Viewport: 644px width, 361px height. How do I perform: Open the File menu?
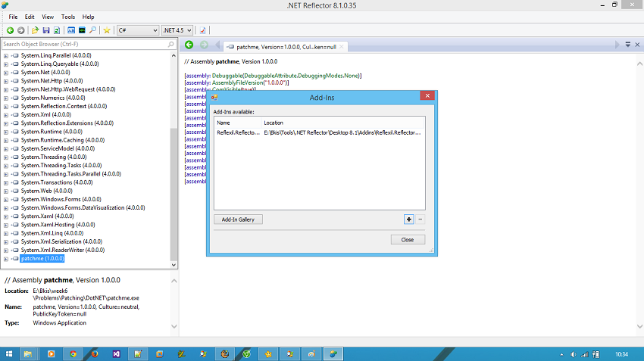coord(13,17)
